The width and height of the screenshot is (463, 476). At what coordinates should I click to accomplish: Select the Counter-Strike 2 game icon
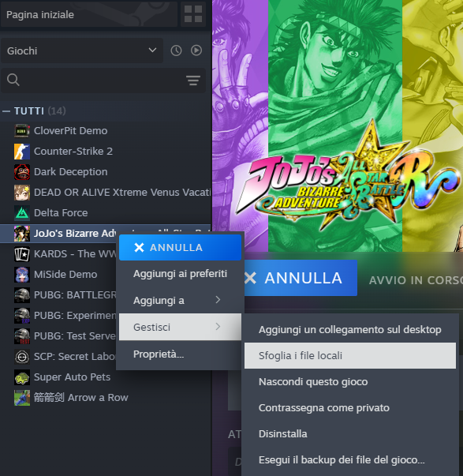tap(22, 152)
